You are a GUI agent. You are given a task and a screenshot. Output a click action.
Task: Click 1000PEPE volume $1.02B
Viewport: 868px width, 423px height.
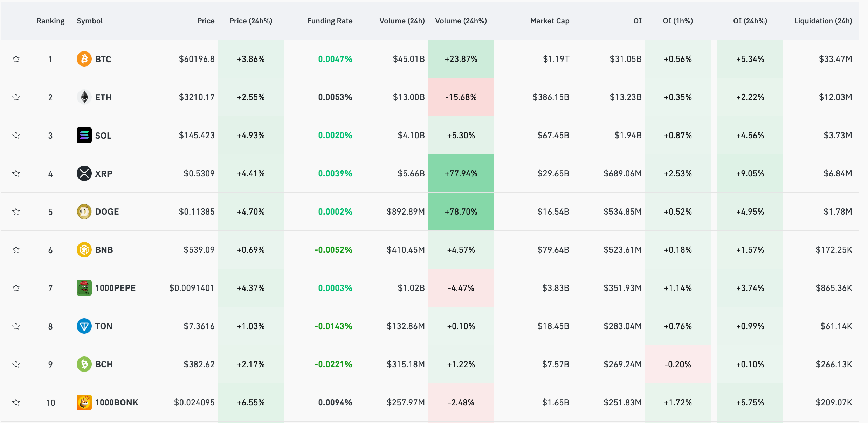[x=411, y=288]
